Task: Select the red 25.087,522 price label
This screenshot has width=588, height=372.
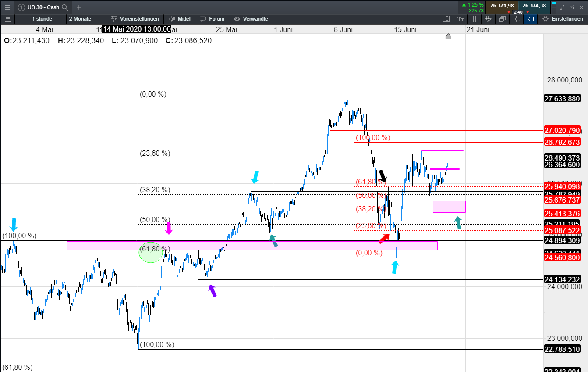Action: click(562, 230)
